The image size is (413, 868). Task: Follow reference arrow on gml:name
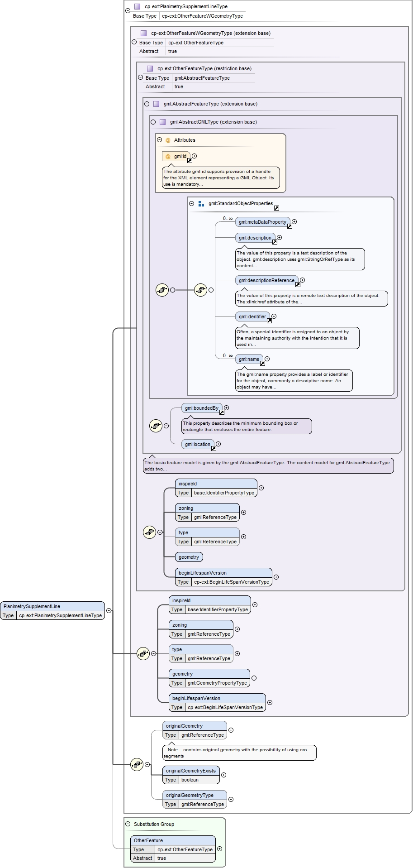(x=262, y=363)
